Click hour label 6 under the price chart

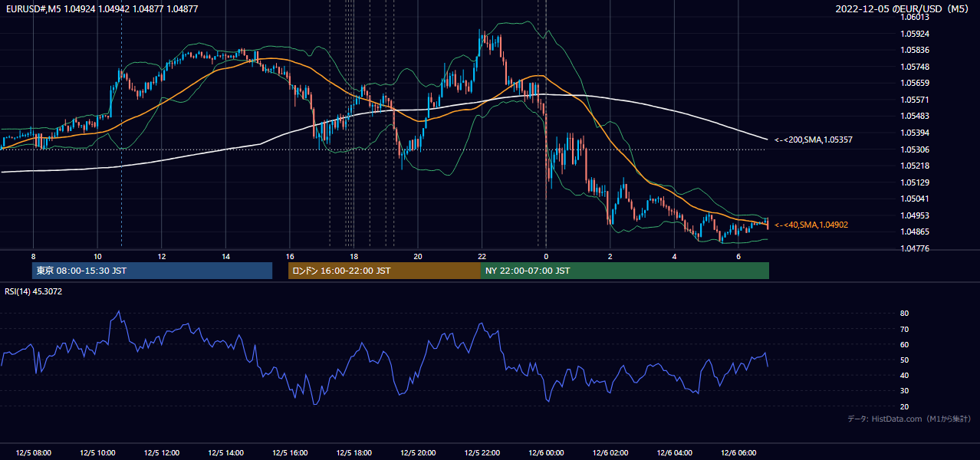pyautogui.click(x=738, y=256)
